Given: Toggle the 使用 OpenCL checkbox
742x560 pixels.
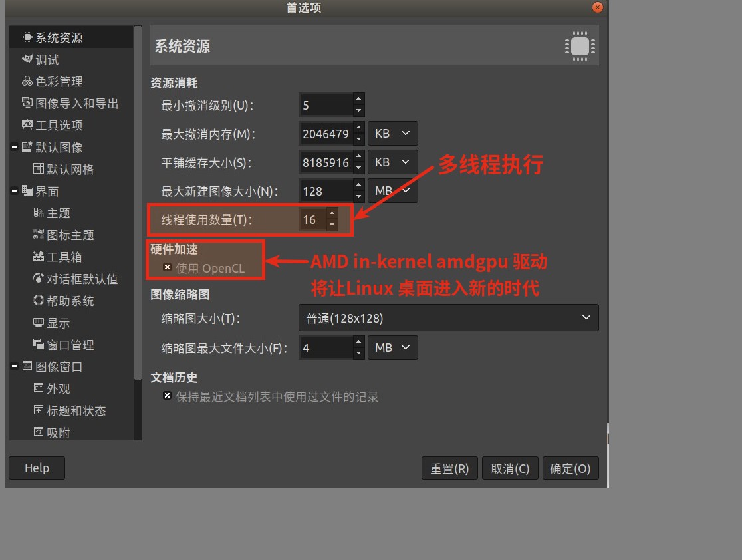Looking at the screenshot, I should tap(167, 267).
